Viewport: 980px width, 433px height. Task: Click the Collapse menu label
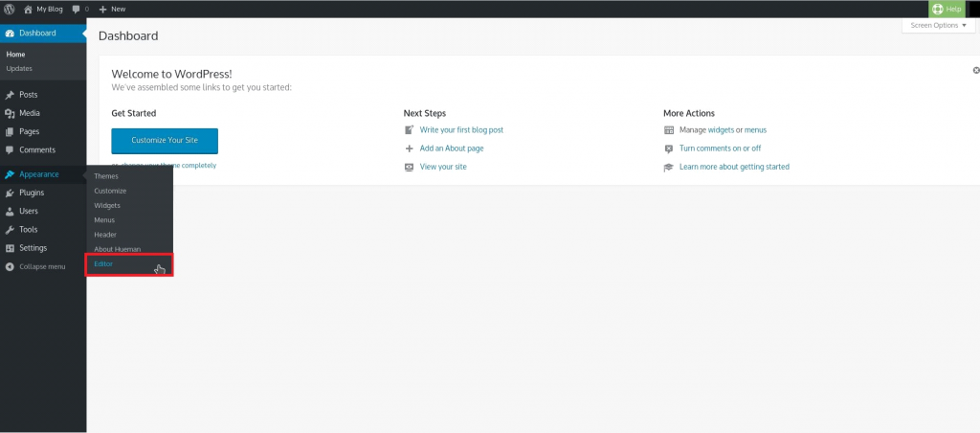(x=42, y=266)
